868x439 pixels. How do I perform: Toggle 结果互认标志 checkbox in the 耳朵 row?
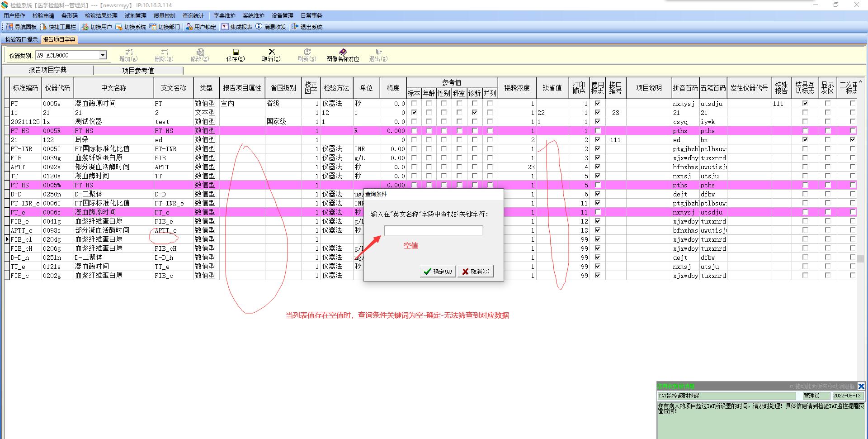click(805, 140)
